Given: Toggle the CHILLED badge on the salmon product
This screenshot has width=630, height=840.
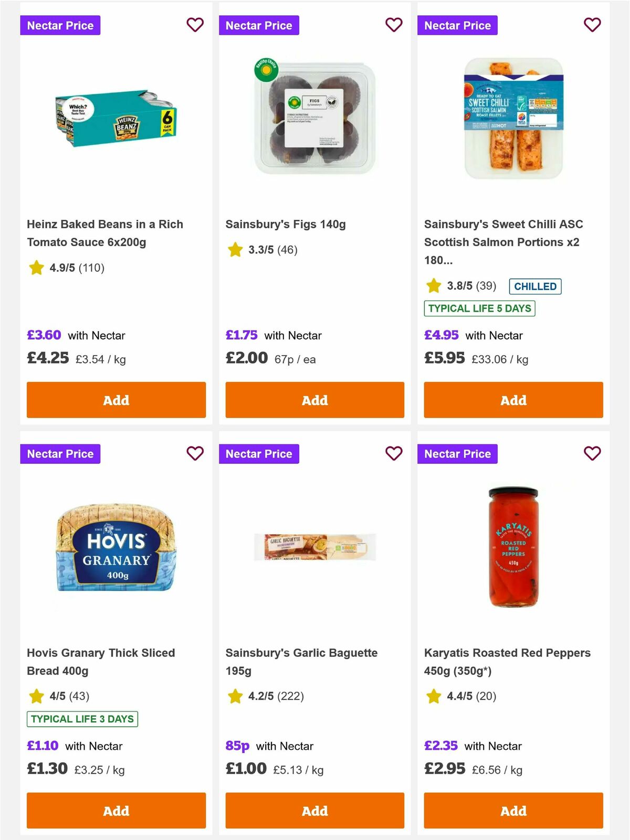Looking at the screenshot, I should click(535, 286).
